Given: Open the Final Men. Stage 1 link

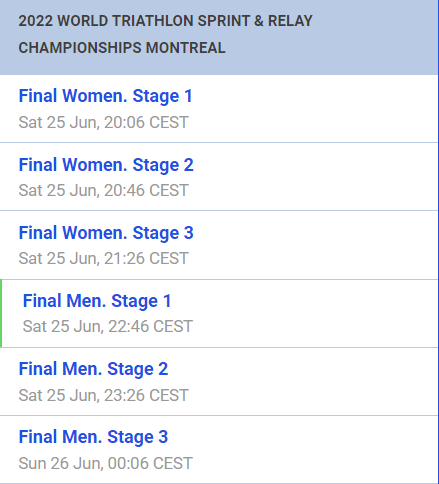Looking at the screenshot, I should coord(97,301).
